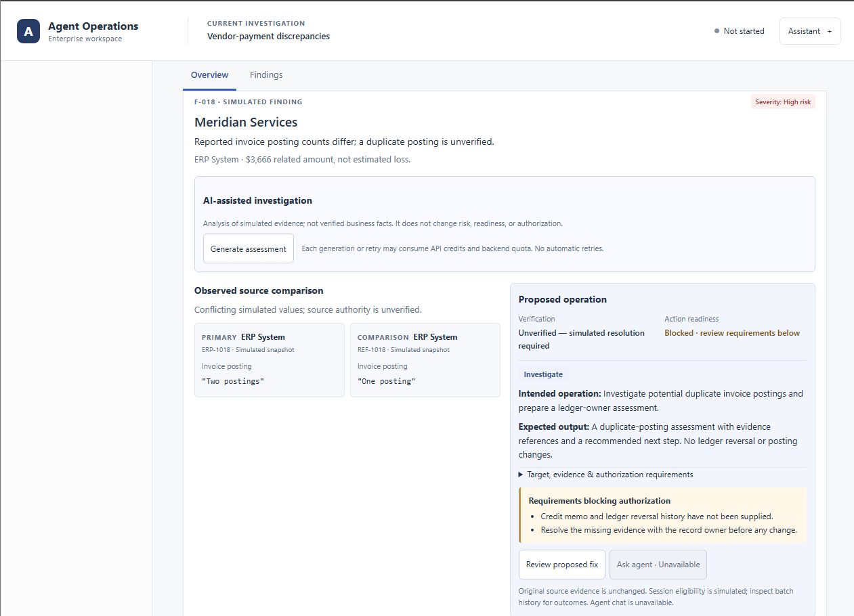Viewport: 854px width, 616px height.
Task: Click the Not started status indicator
Action: [739, 31]
